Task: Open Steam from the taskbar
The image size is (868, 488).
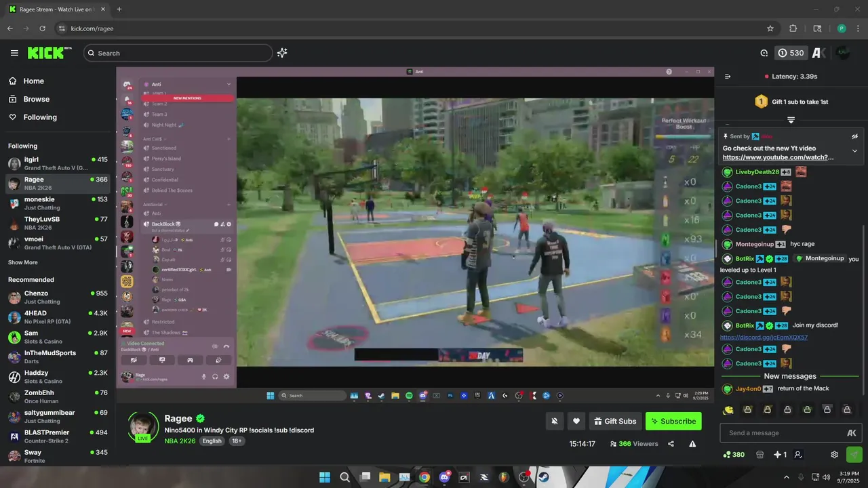Action: (x=544, y=477)
